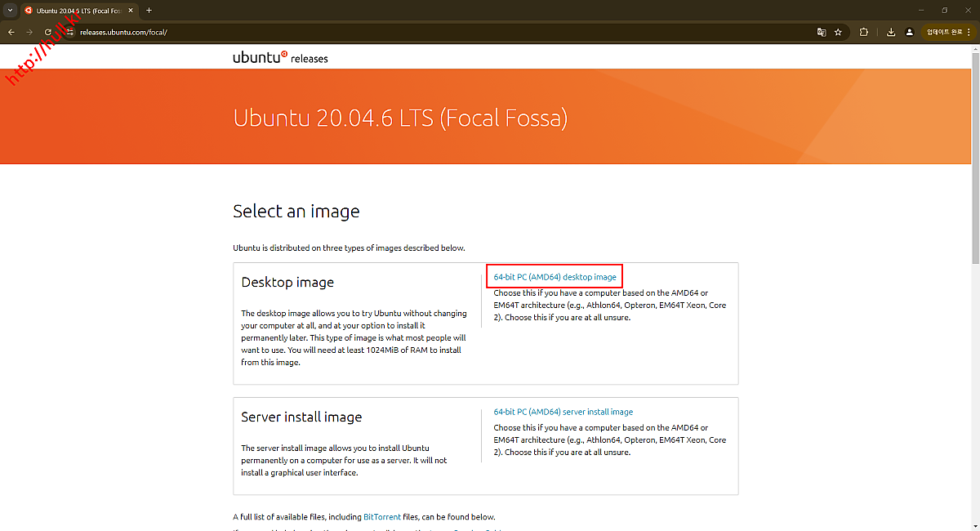
Task: Open 64-bit PC (AMD64) desktop image link
Action: (555, 277)
